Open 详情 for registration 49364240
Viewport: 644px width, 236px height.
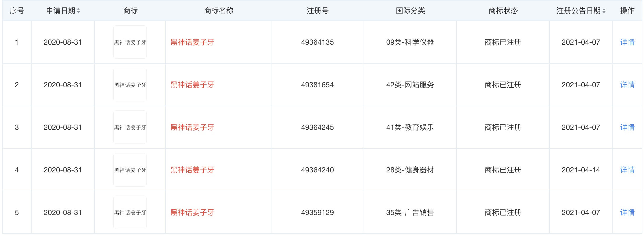coord(627,170)
